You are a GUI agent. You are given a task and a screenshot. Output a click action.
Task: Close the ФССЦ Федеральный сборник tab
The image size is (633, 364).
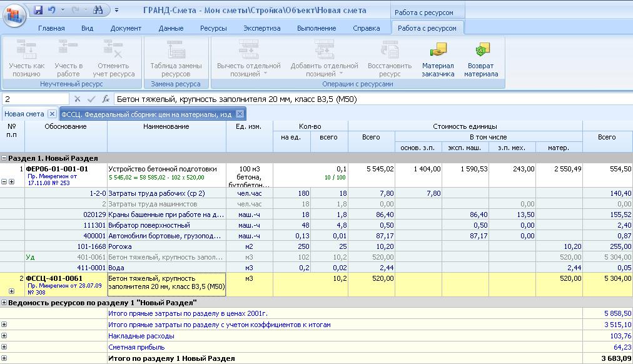[x=241, y=114]
